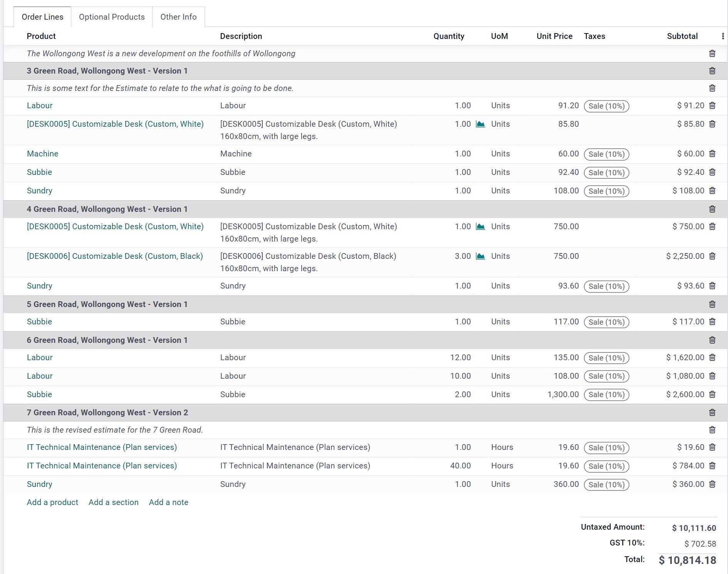Image resolution: width=728 pixels, height=574 pixels.
Task: Click Add a note link
Action: 169,502
